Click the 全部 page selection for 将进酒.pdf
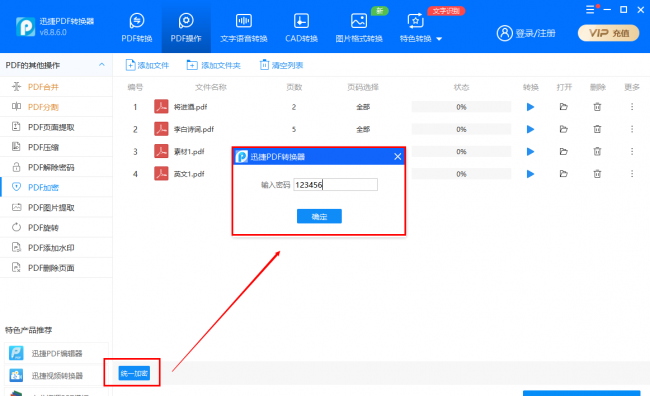 (x=363, y=107)
